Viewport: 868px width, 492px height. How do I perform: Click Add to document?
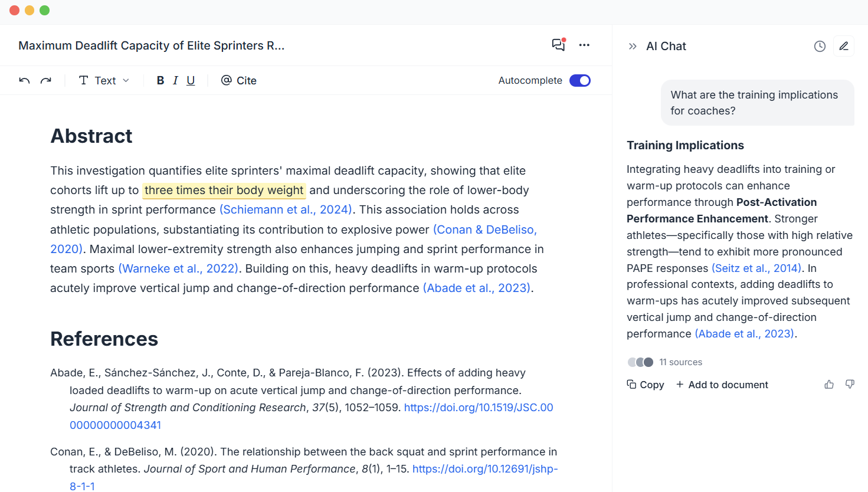pyautogui.click(x=722, y=385)
